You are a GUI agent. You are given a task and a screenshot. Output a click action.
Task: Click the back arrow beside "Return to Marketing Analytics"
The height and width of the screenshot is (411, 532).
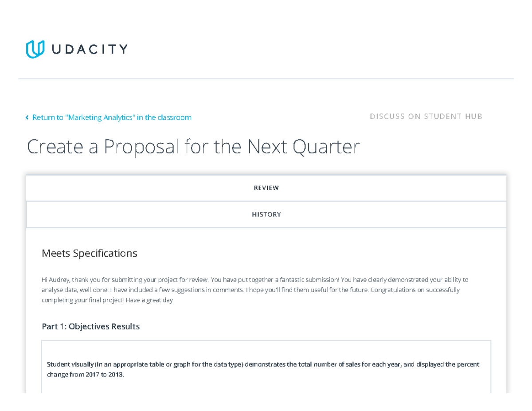(27, 117)
